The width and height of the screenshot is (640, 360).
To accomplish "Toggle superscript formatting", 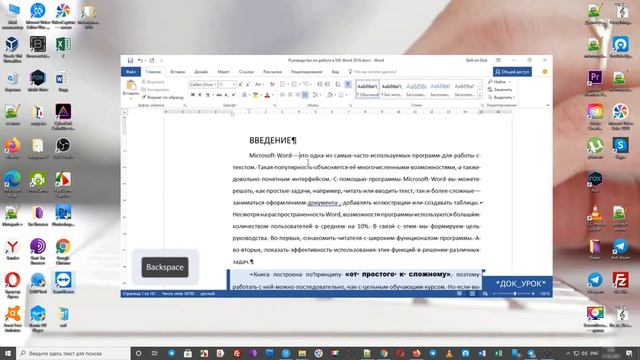I will 234,95.
